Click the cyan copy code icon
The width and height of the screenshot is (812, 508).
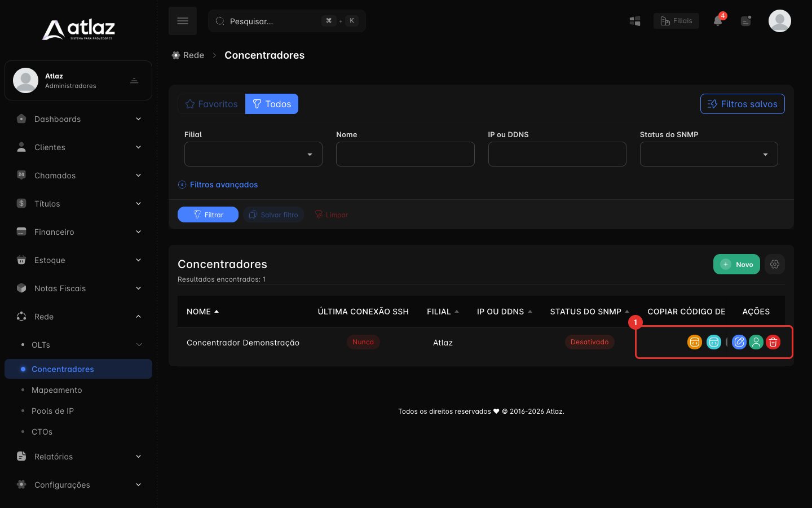pyautogui.click(x=714, y=342)
